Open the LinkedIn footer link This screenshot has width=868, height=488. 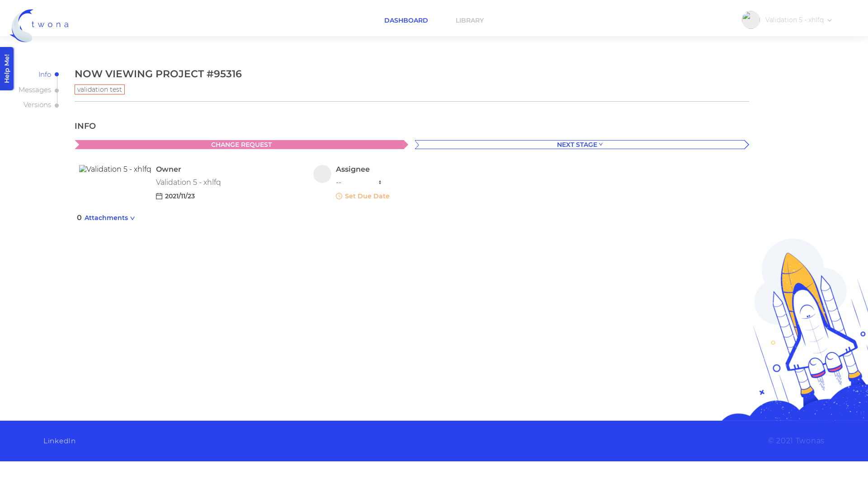(60, 441)
